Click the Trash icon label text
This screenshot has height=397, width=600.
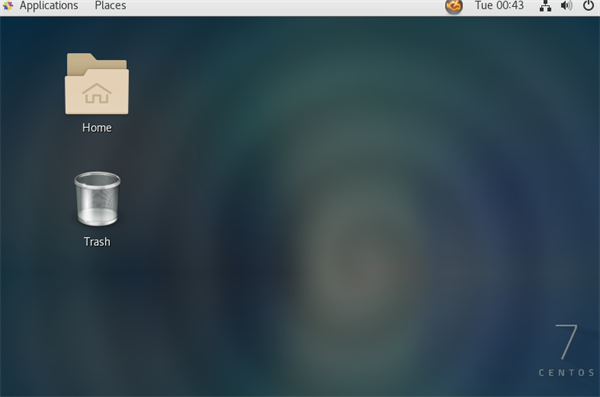coord(97,242)
